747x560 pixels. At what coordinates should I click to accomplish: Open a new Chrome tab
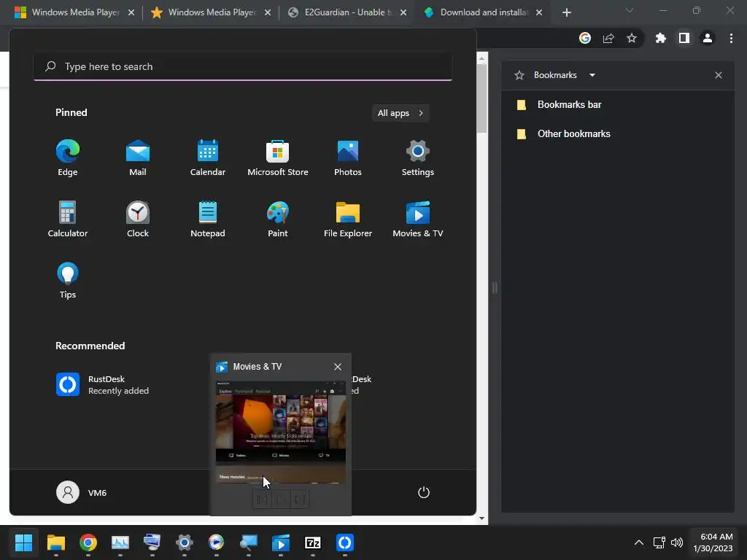point(566,12)
